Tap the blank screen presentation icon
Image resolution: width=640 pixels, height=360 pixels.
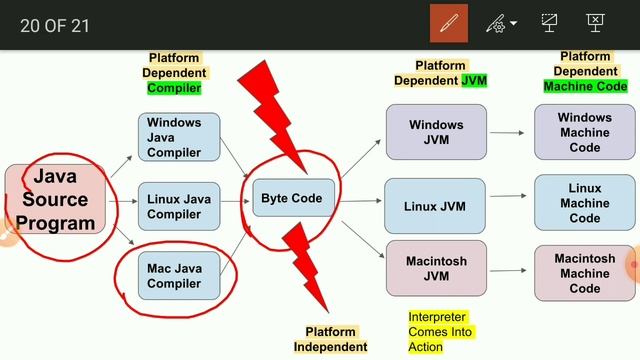(x=549, y=23)
